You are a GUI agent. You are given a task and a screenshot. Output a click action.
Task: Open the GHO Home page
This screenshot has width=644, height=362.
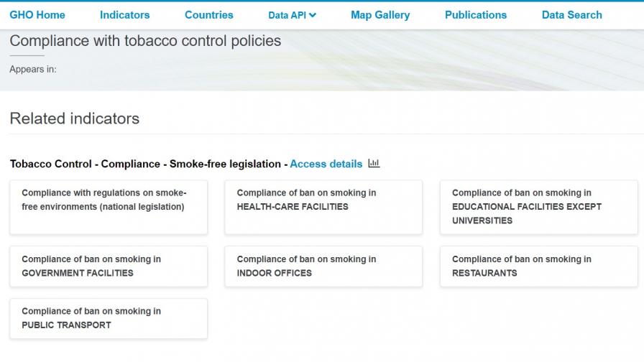(37, 15)
